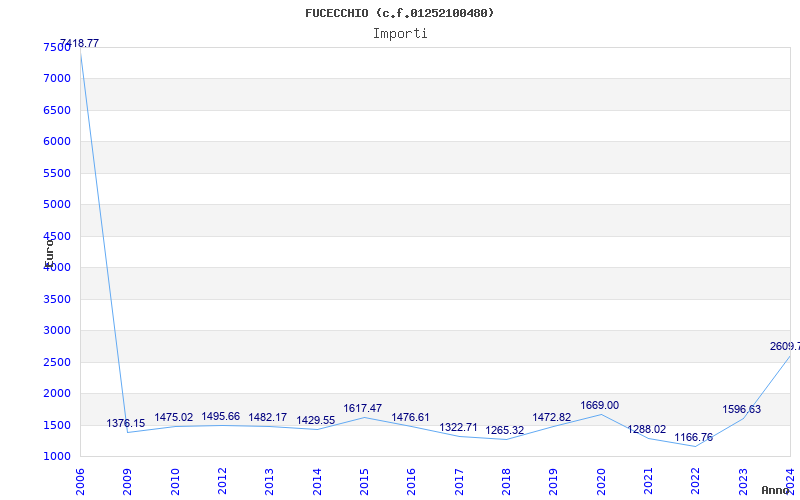Click y-axis tick label 6000
Image resolution: width=800 pixels, height=500 pixels.
pyautogui.click(x=57, y=141)
